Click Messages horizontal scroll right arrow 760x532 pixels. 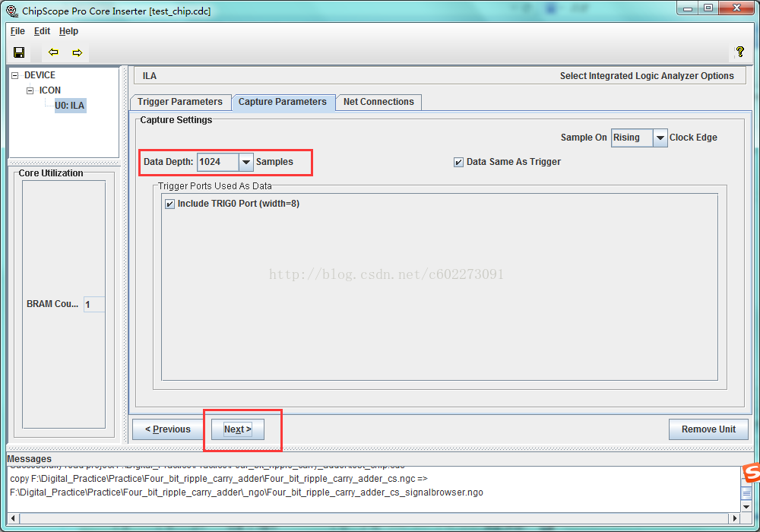735,518
